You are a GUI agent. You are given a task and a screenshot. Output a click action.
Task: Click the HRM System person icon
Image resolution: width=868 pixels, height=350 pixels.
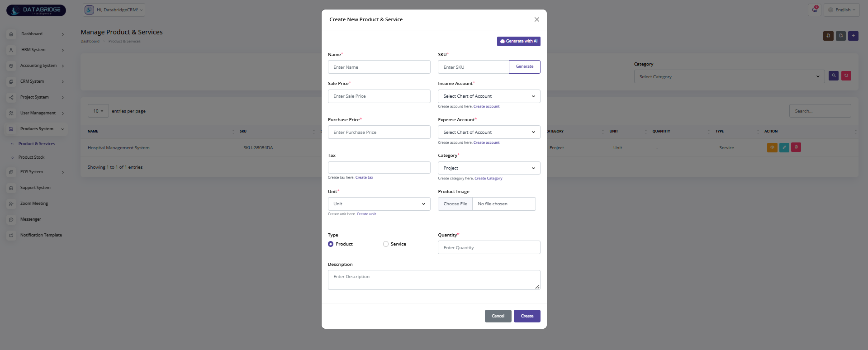click(x=11, y=50)
